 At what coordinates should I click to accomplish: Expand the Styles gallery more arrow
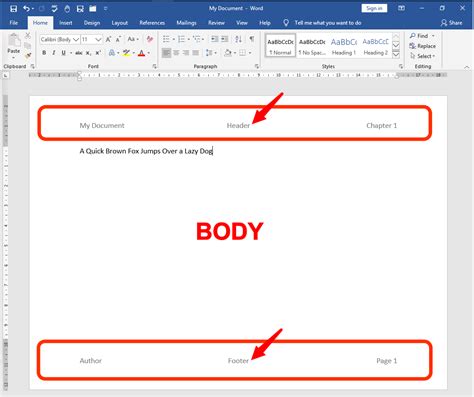pos(396,54)
